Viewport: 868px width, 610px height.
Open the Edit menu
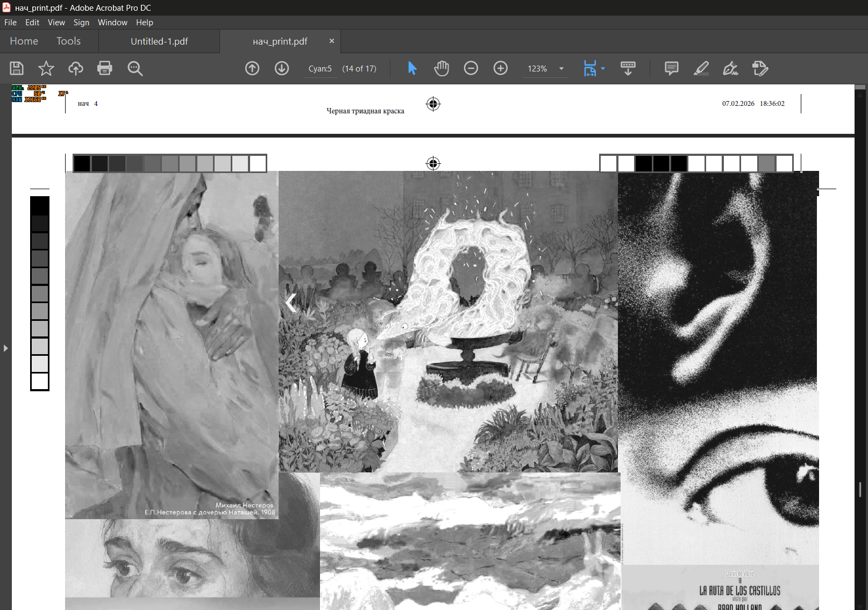point(32,23)
